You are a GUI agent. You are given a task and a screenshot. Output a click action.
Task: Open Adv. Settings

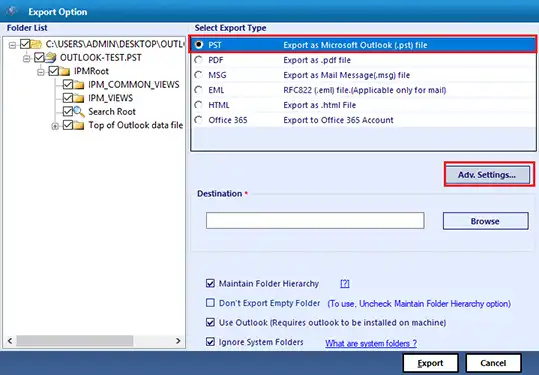point(487,175)
